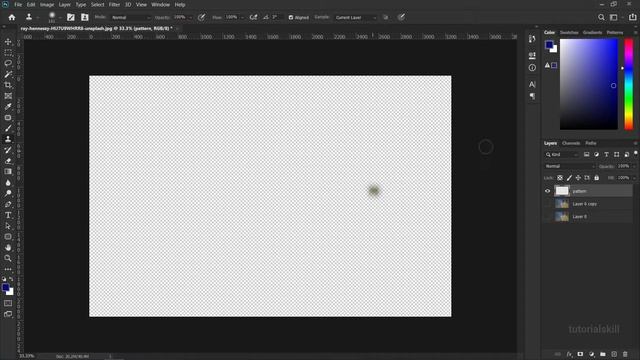
Task: Select the Pen tool
Action: 8,204
